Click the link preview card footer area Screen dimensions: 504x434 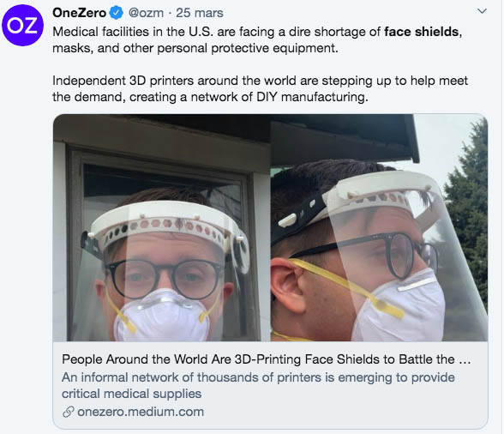[x=270, y=385]
